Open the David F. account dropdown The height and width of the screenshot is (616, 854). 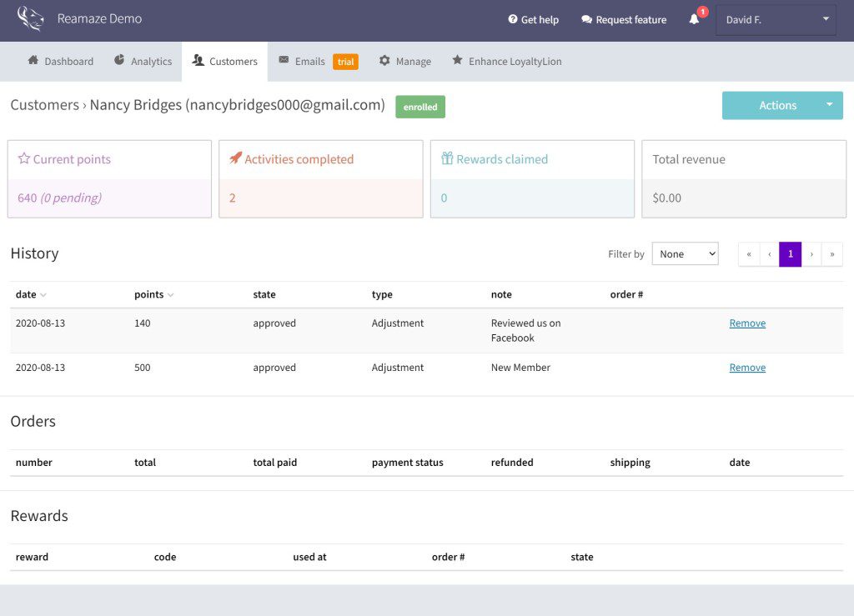point(776,19)
